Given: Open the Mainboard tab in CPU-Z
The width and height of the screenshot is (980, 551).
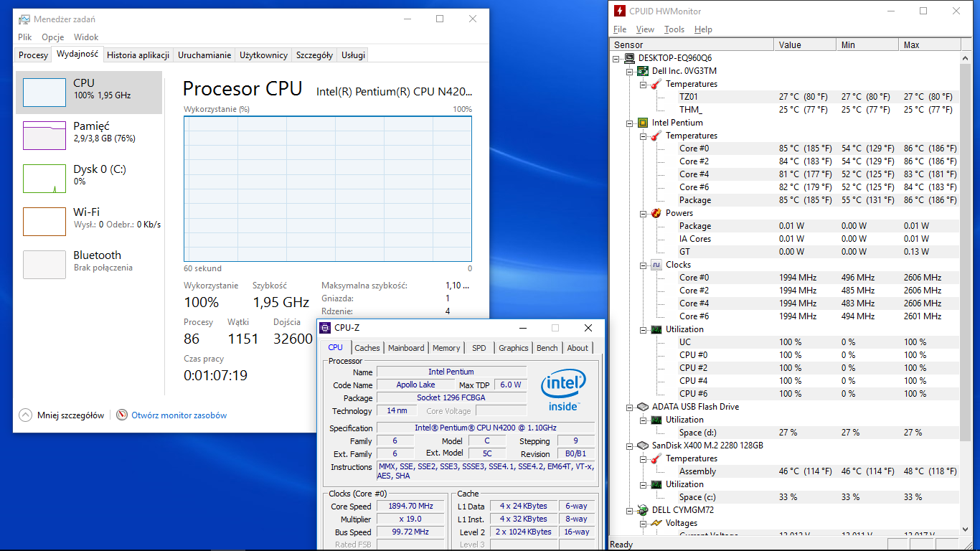Looking at the screenshot, I should 406,348.
